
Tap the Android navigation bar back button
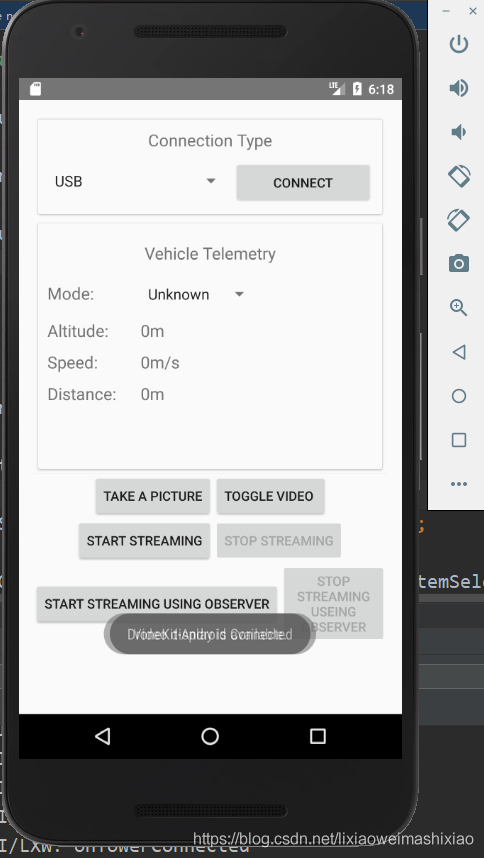(102, 736)
